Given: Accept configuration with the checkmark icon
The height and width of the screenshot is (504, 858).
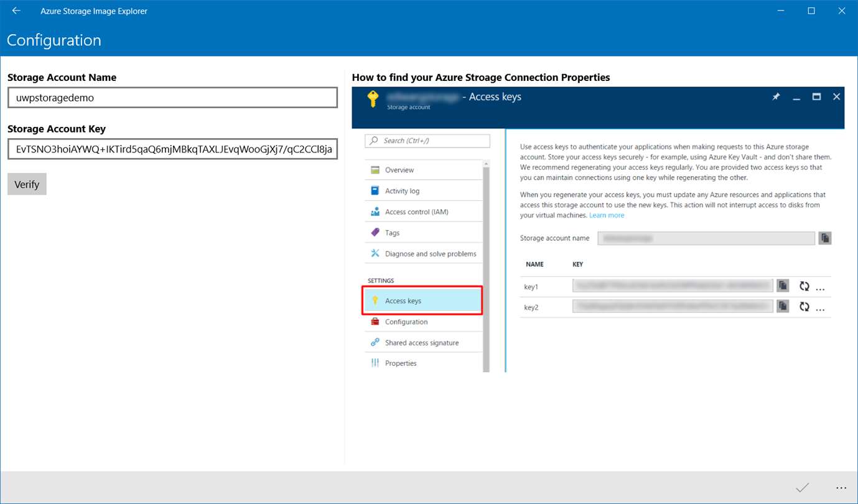Looking at the screenshot, I should tap(802, 488).
